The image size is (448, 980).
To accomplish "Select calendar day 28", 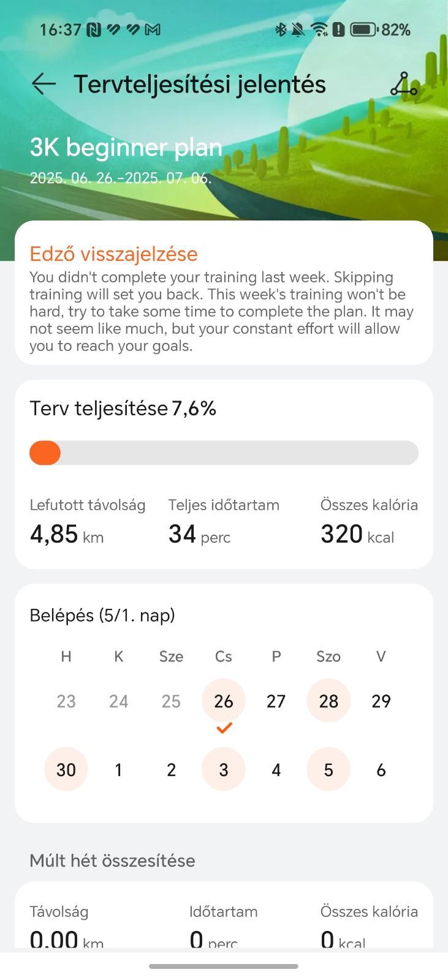I will point(328,701).
